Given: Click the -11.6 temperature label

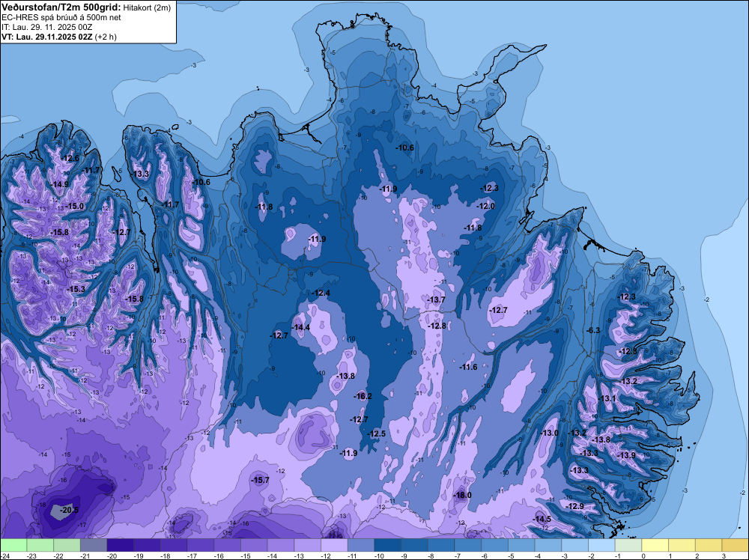Looking at the screenshot, I should click(468, 367).
